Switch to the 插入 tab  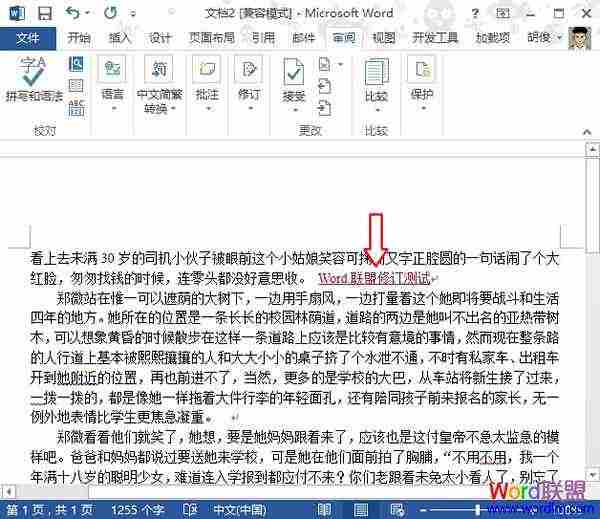[120, 38]
